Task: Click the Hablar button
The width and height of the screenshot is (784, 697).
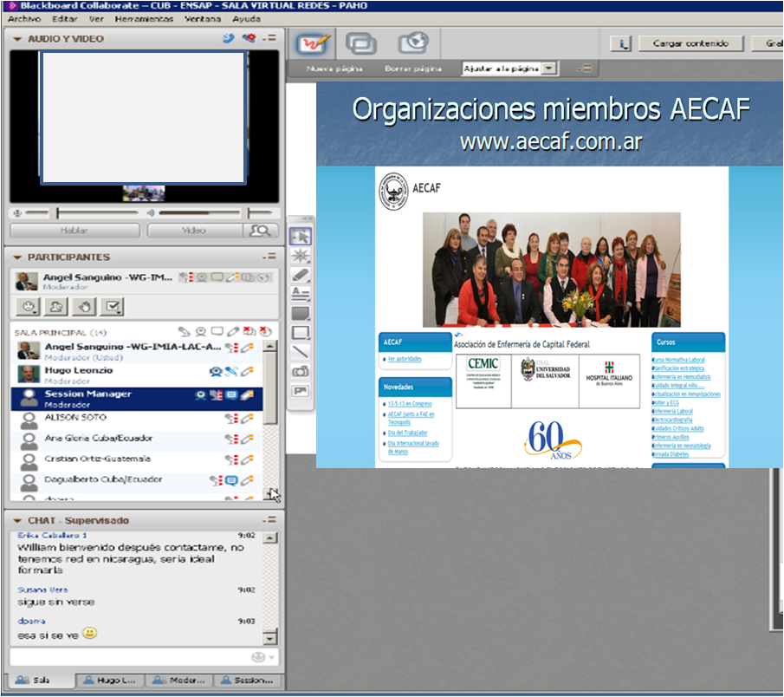Action: tap(75, 231)
